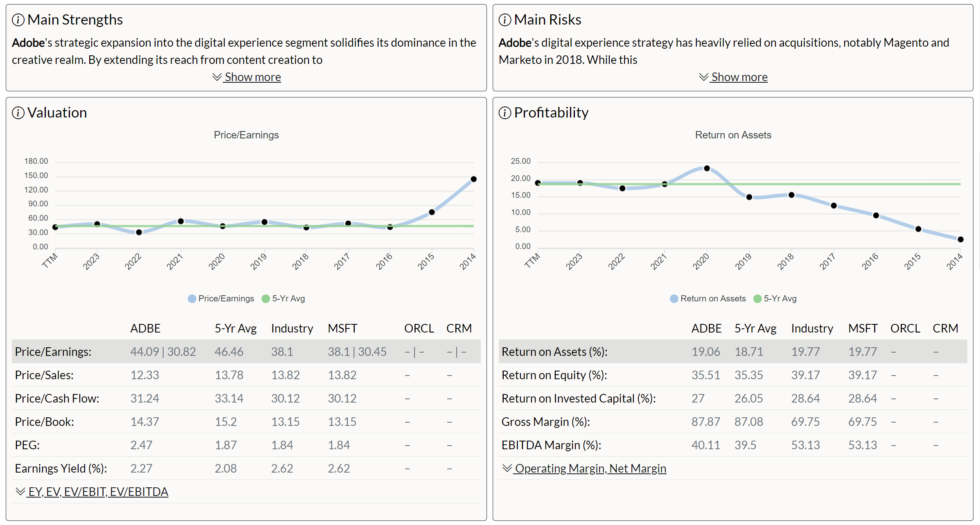
Task: Click the bold Adobe text in Main Risks
Action: pyautogui.click(x=515, y=43)
